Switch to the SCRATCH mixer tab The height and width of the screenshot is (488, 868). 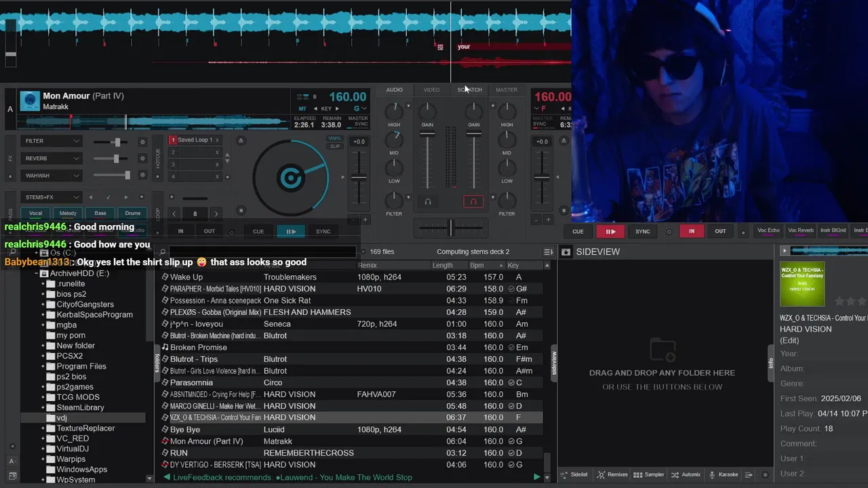(469, 90)
